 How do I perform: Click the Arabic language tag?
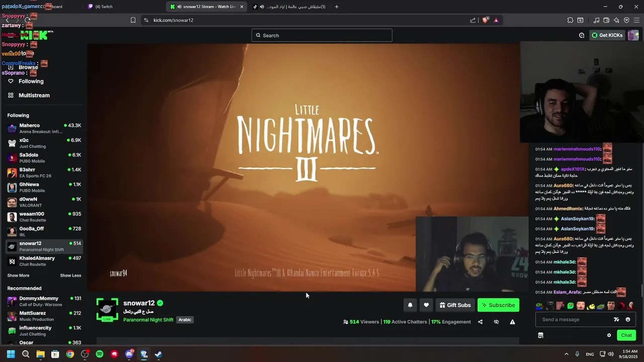click(x=185, y=320)
